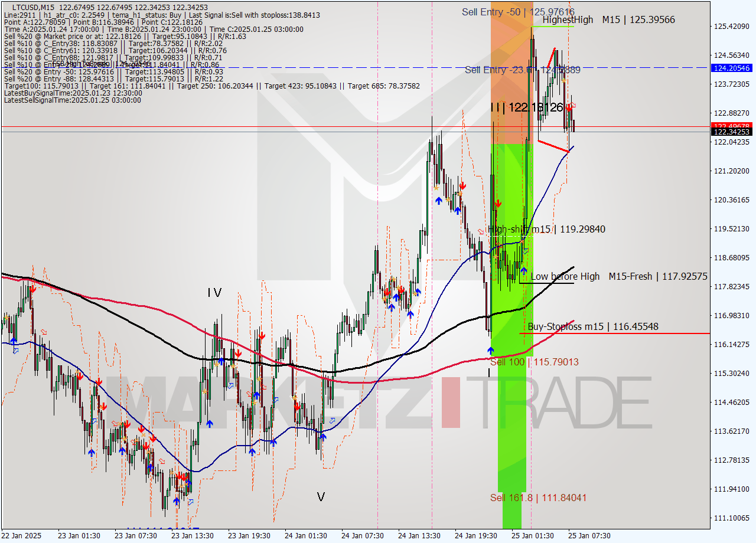The height and width of the screenshot is (543, 756).
Task: Click the 'Sell %10 @ C_Entry88' line
Action: 113,57
